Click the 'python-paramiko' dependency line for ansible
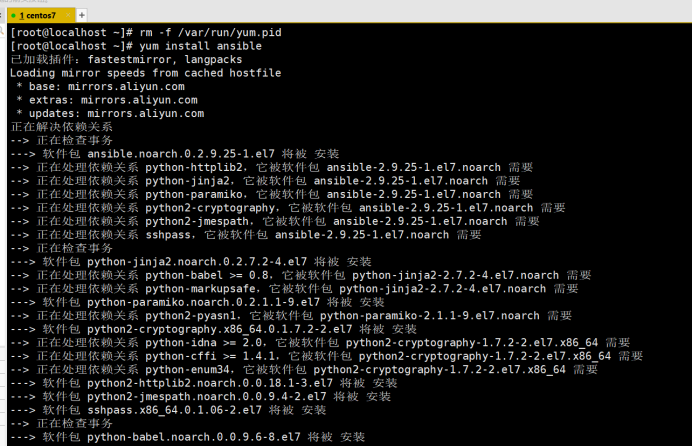 pos(271,195)
